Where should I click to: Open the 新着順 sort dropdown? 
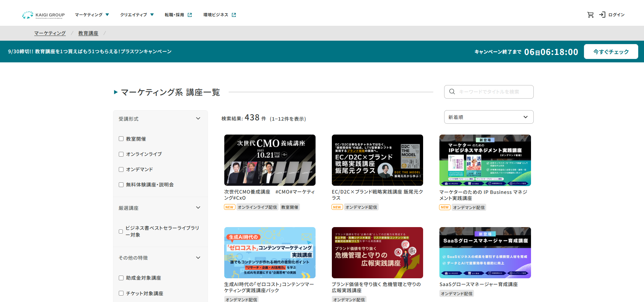click(489, 117)
